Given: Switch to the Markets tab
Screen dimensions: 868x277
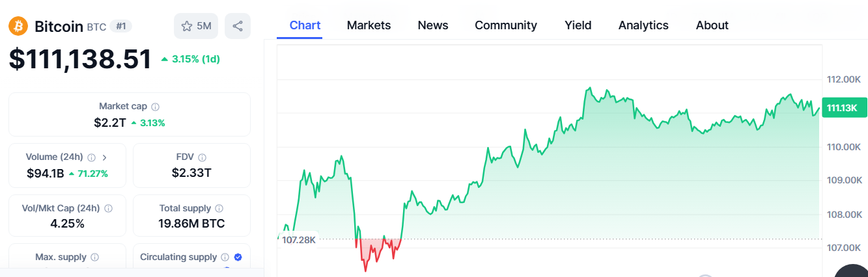Looking at the screenshot, I should pyautogui.click(x=369, y=25).
